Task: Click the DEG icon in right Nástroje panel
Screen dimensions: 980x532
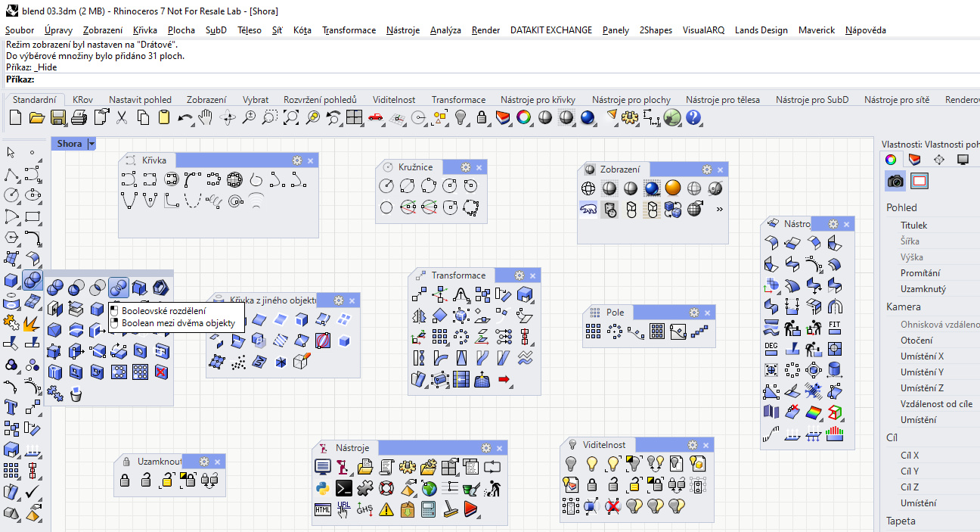Action: pos(771,349)
